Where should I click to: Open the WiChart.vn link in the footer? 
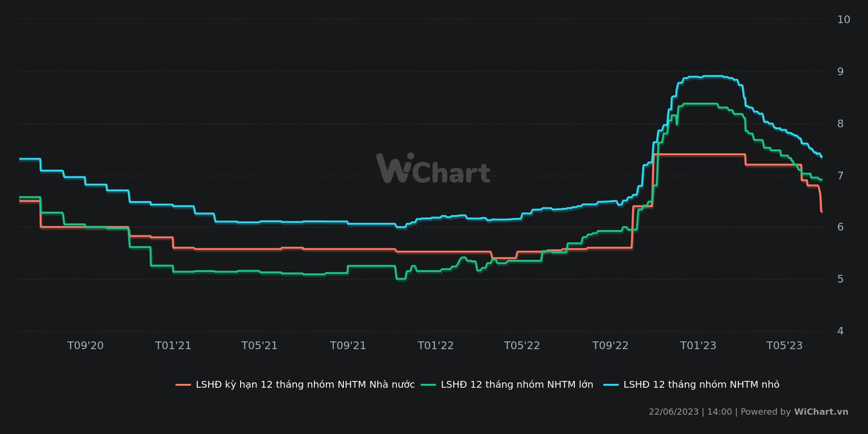[821, 412]
